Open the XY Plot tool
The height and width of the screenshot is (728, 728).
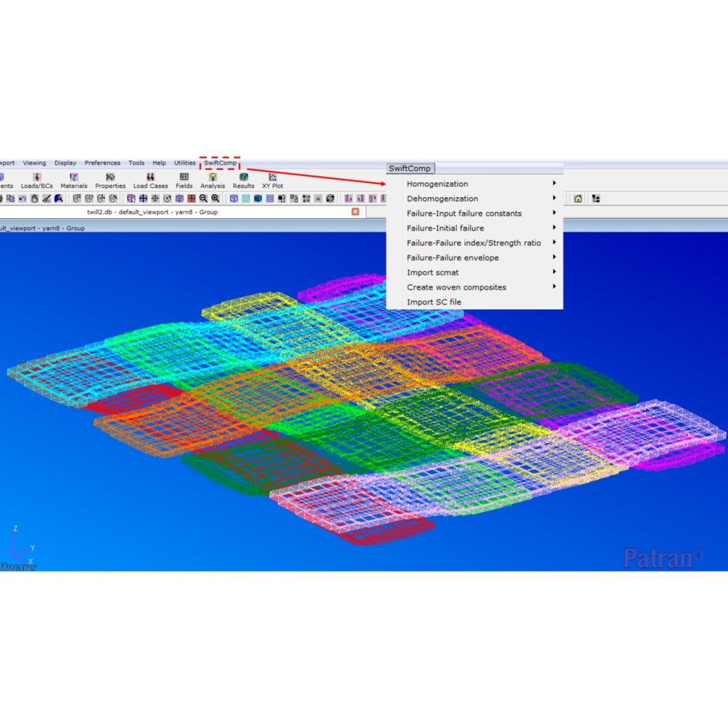(x=272, y=180)
